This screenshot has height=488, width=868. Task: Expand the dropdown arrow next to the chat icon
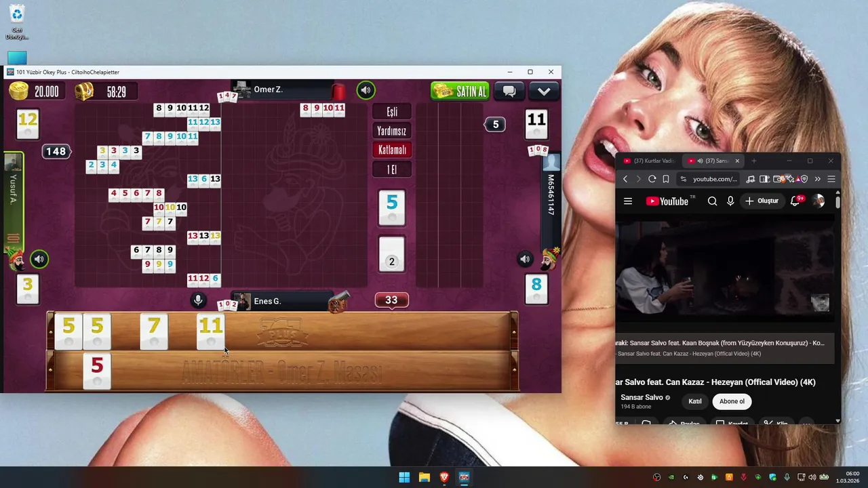544,91
